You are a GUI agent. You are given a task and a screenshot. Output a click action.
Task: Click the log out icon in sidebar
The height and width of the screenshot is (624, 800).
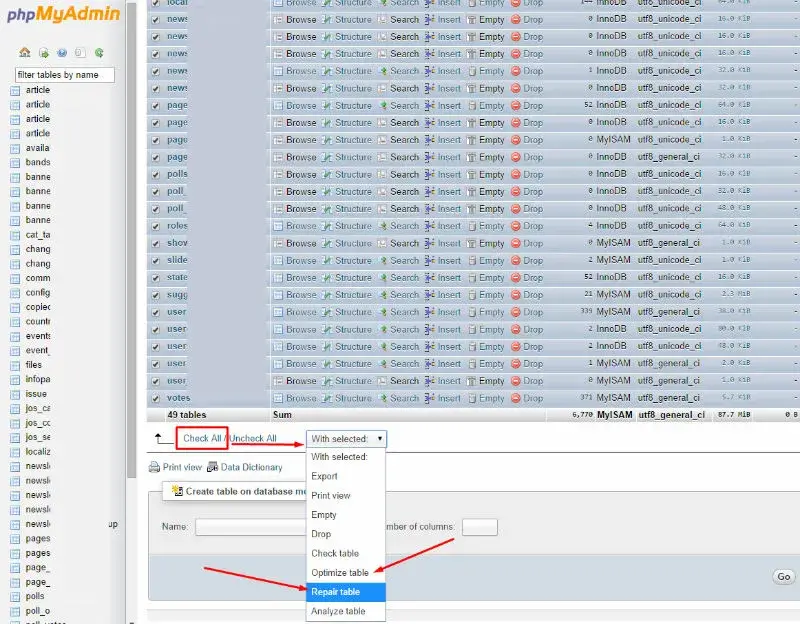(44, 53)
